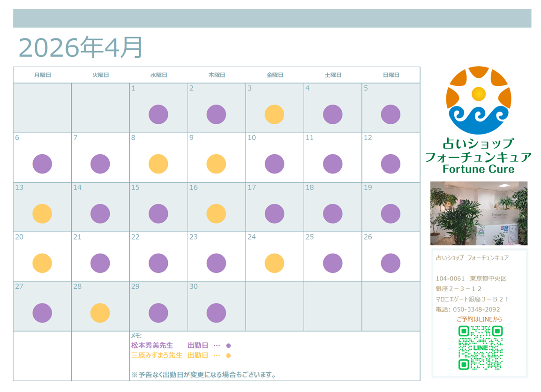
Task: Select the purple circle on April 6
Action: [42, 164]
